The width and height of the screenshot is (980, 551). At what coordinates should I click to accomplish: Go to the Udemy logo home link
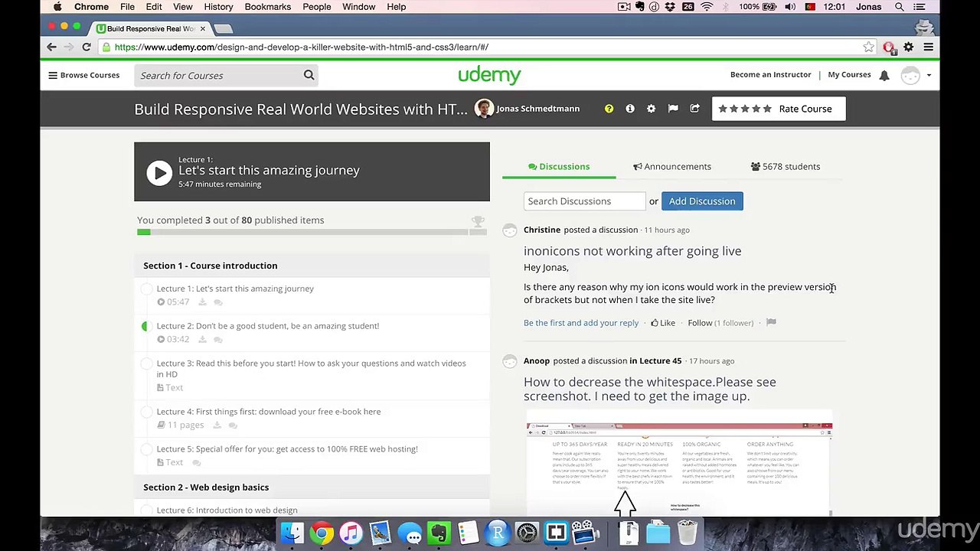point(489,74)
